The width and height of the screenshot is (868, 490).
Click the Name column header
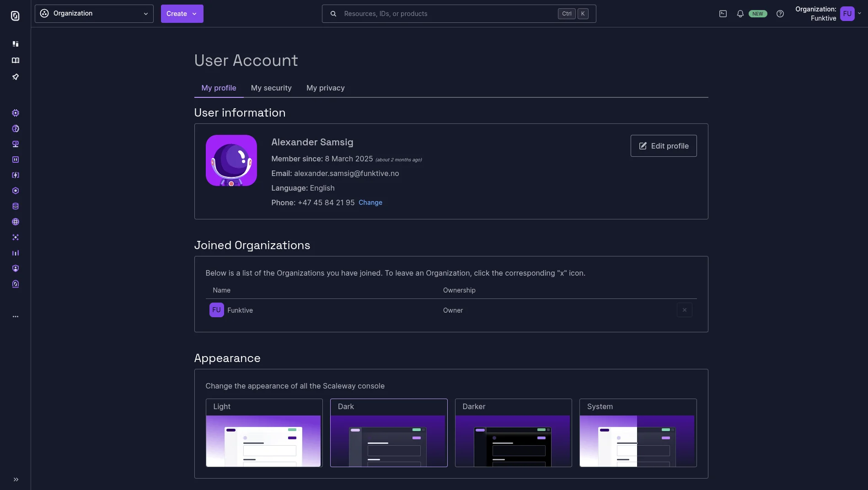(222, 290)
